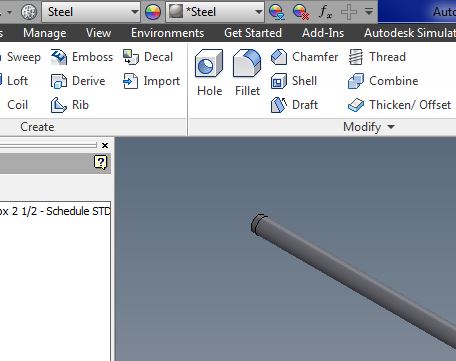Open the Environments tab

click(167, 33)
